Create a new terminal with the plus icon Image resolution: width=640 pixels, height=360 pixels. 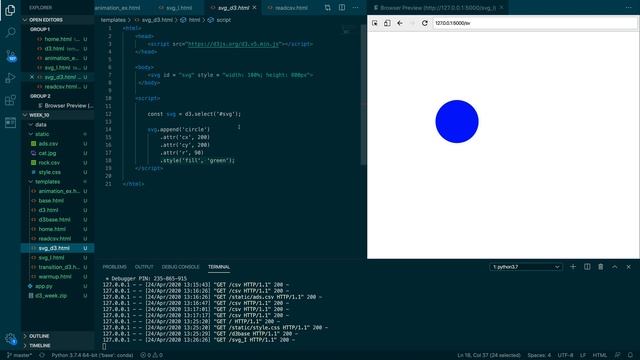(x=573, y=267)
